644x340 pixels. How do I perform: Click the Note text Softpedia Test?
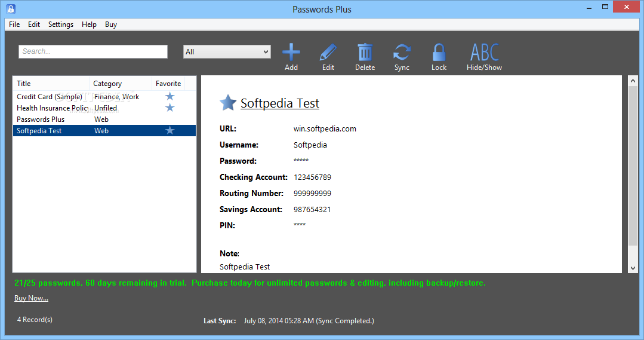[245, 267]
